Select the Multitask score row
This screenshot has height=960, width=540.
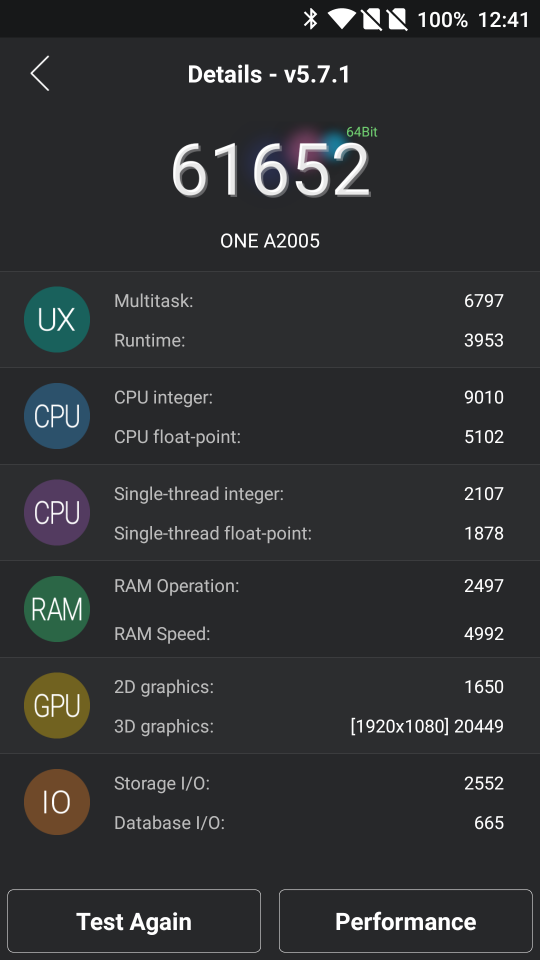[x=309, y=301]
